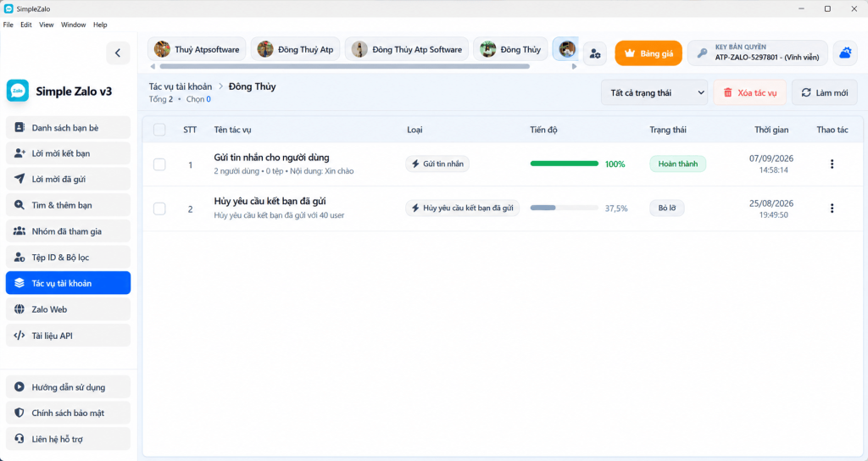The height and width of the screenshot is (461, 868).
Task: Click the Hoàn thành status badge
Action: click(677, 164)
